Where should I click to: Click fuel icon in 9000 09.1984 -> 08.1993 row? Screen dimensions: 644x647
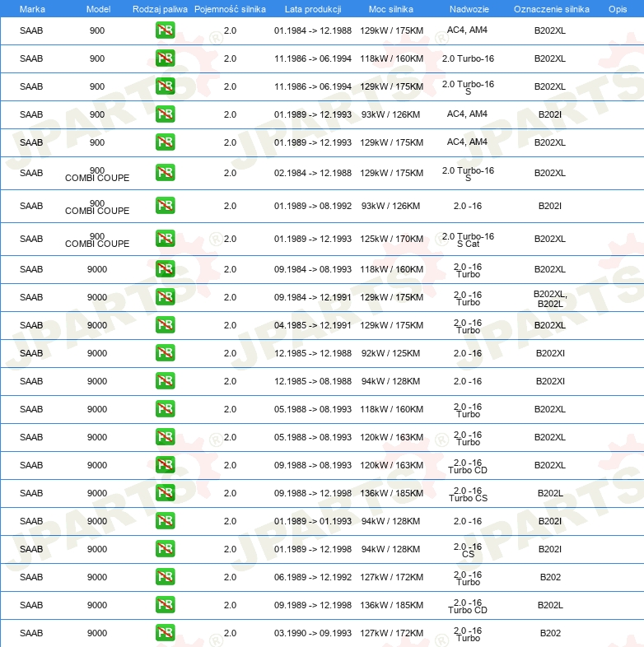tap(166, 269)
